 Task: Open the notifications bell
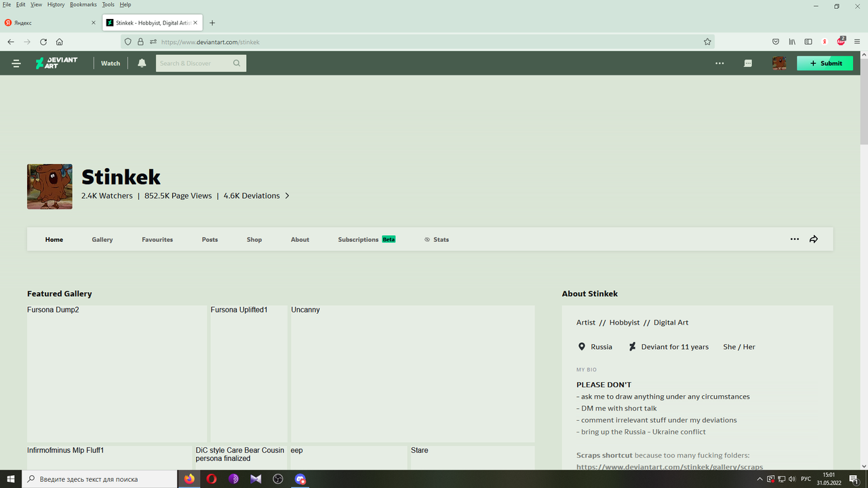[142, 63]
